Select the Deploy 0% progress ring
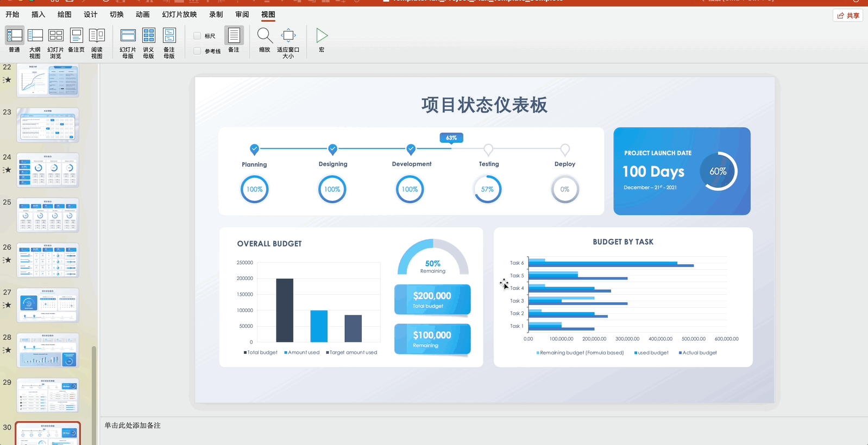 [x=565, y=189]
